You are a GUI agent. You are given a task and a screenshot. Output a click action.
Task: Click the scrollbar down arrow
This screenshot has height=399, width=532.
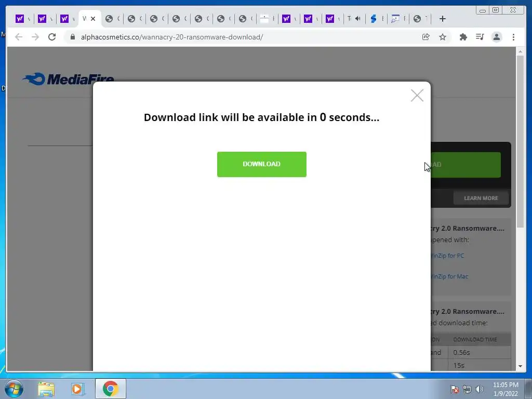coord(521,366)
